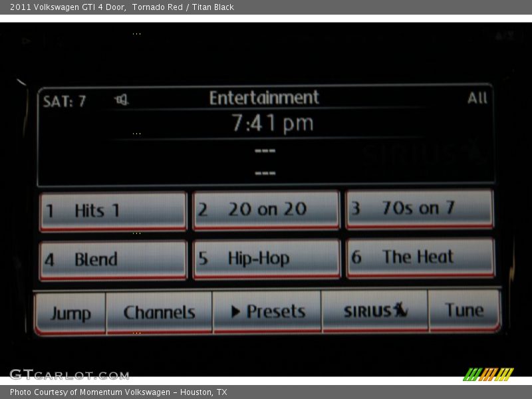Tap the Entertainment category title
This screenshot has width=532, height=399.
point(264,98)
